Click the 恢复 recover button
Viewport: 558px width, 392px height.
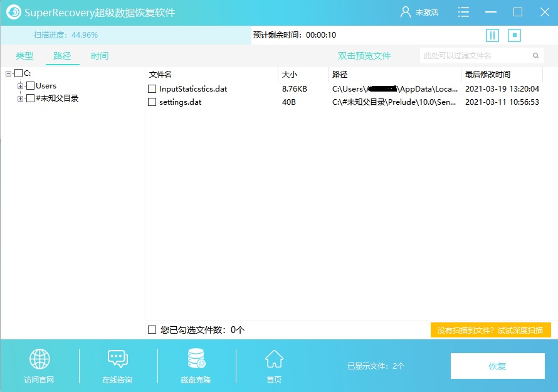498,366
